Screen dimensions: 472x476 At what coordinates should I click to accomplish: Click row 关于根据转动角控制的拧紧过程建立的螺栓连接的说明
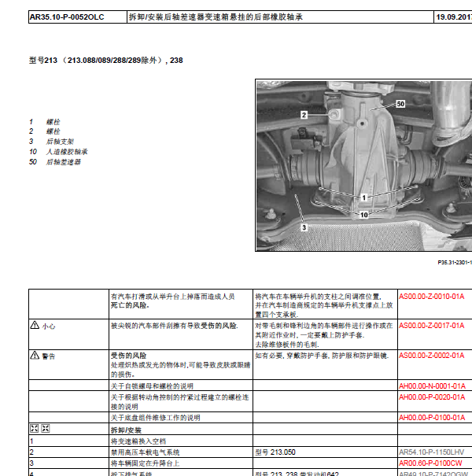tap(180, 401)
